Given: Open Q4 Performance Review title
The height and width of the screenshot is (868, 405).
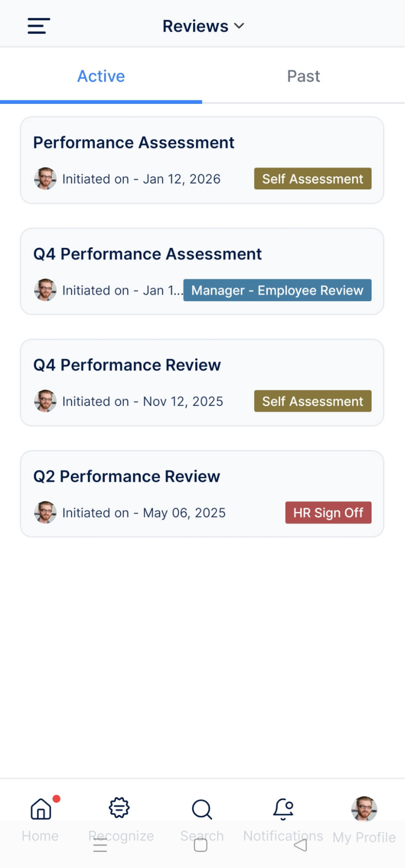Looking at the screenshot, I should (x=127, y=365).
